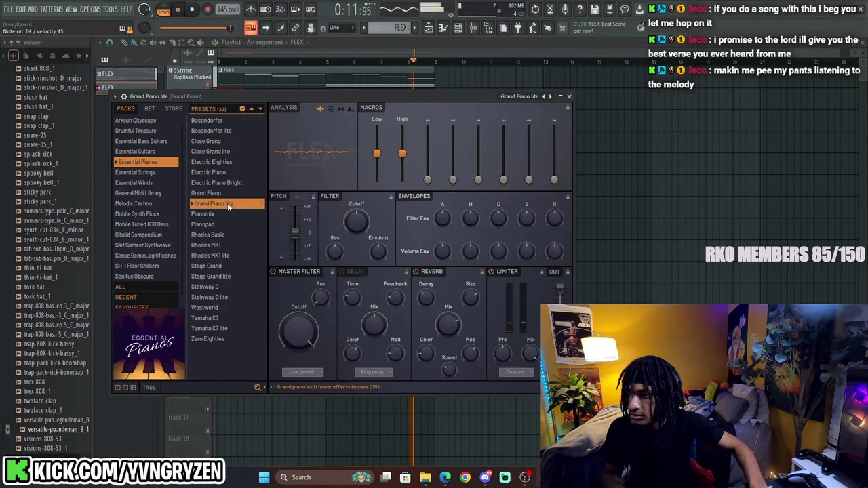Viewport: 868px width, 488px height.
Task: Open the Playlist view icon
Action: point(429,28)
